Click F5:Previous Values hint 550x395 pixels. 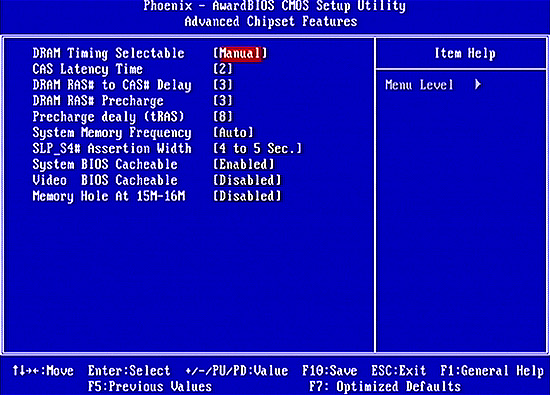150,387
